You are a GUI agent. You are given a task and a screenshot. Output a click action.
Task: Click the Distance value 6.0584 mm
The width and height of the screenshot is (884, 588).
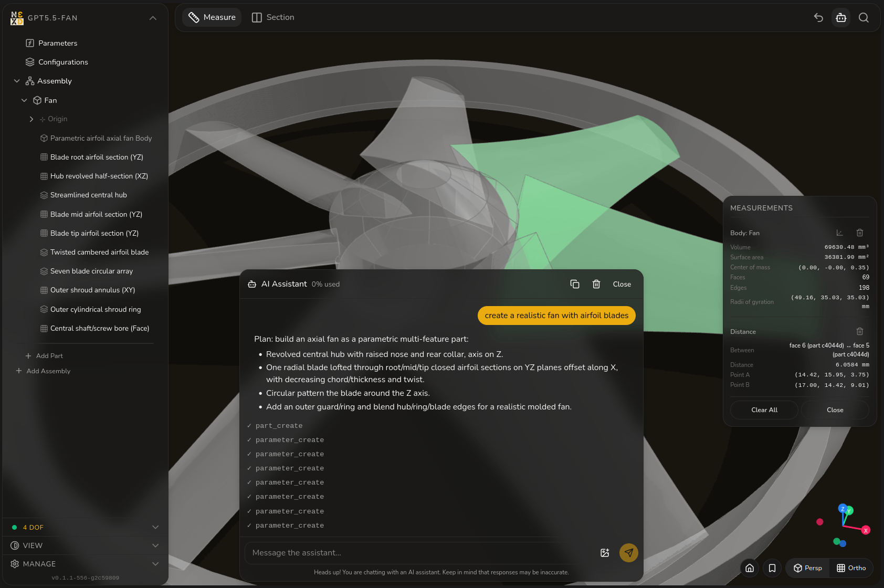click(853, 365)
